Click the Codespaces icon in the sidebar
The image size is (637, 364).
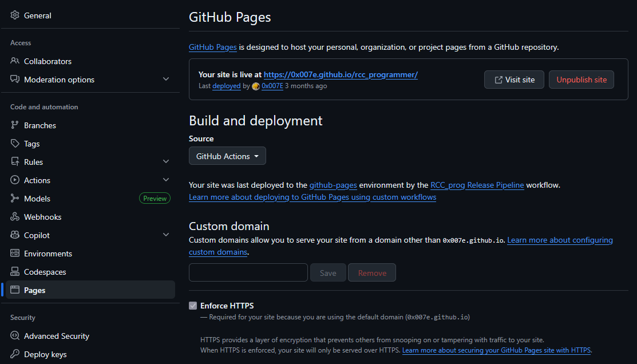click(x=15, y=271)
